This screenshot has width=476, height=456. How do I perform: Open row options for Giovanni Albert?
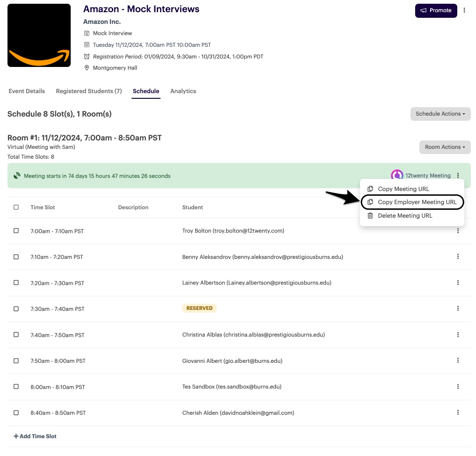[x=458, y=360]
